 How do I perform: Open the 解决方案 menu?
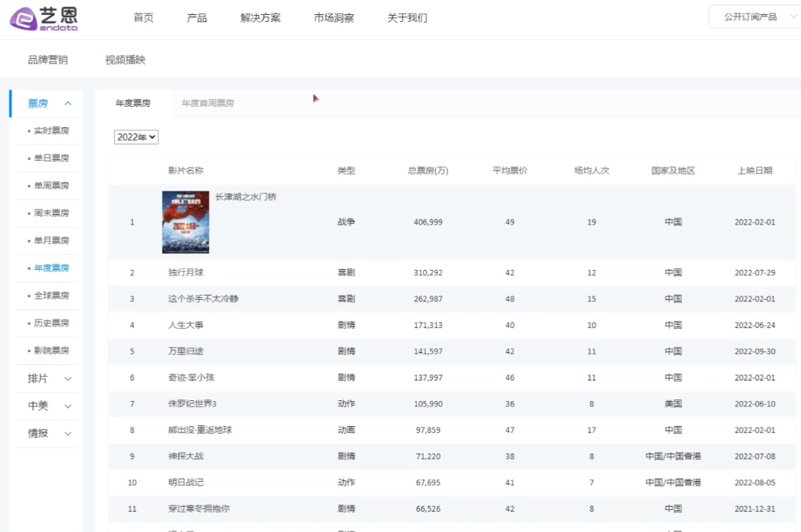[x=260, y=18]
